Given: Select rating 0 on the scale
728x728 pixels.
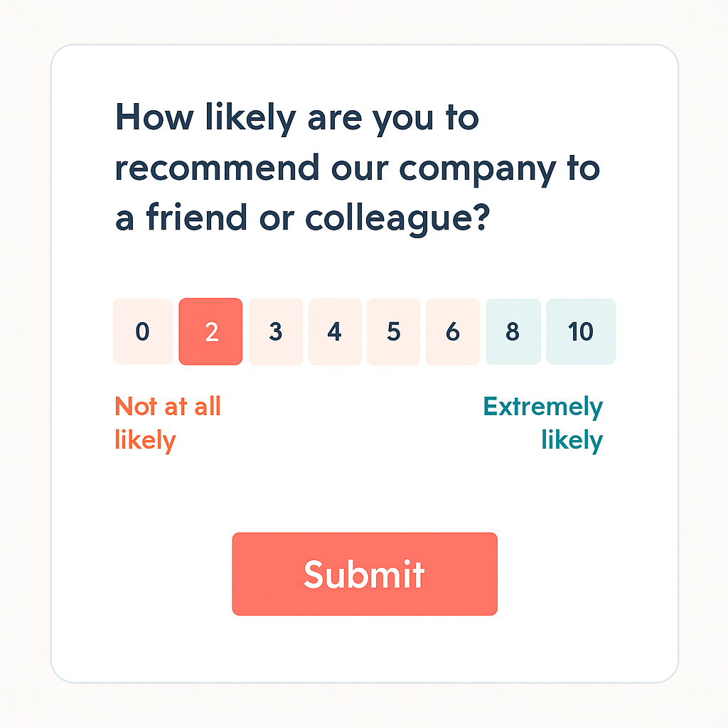Looking at the screenshot, I should [142, 331].
